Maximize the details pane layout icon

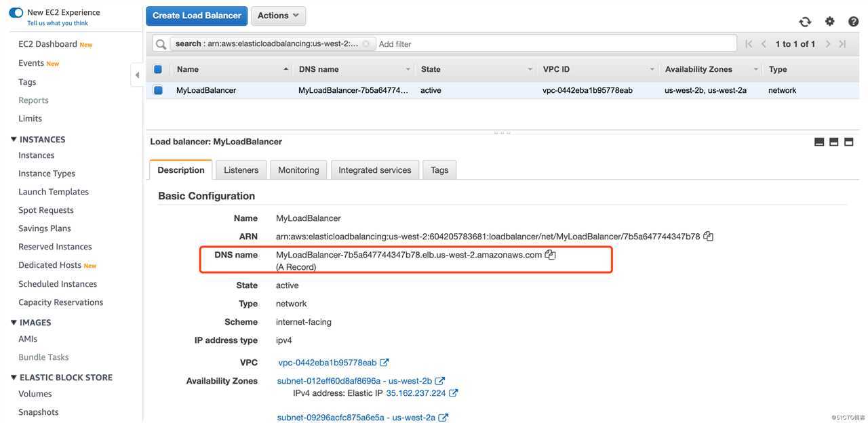coord(848,142)
